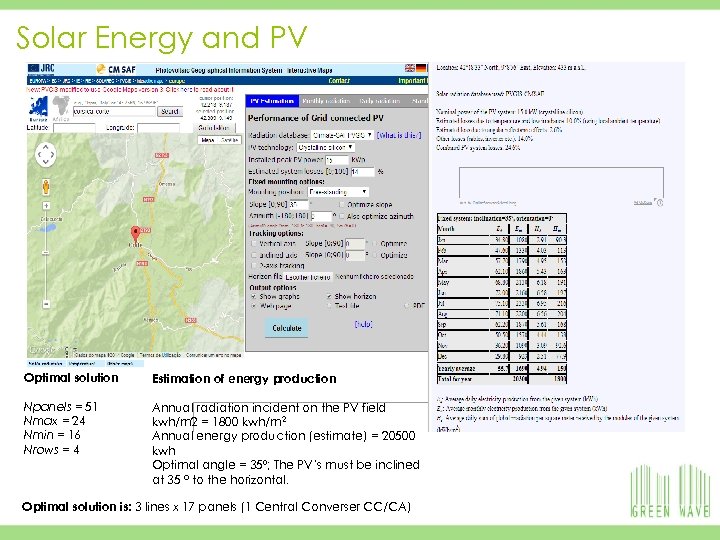
Task: Click the 'Solar Energy and PV' slide title
Action: 162,38
